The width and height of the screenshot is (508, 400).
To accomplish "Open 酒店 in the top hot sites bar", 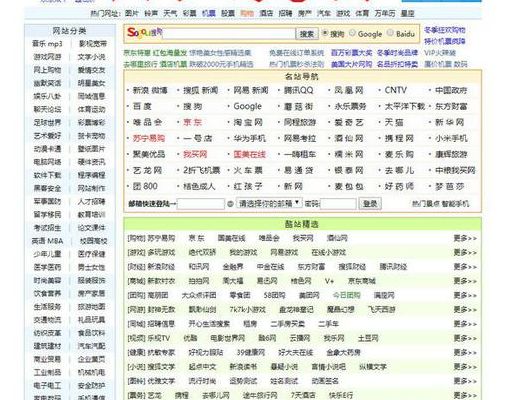I will click(x=266, y=13).
